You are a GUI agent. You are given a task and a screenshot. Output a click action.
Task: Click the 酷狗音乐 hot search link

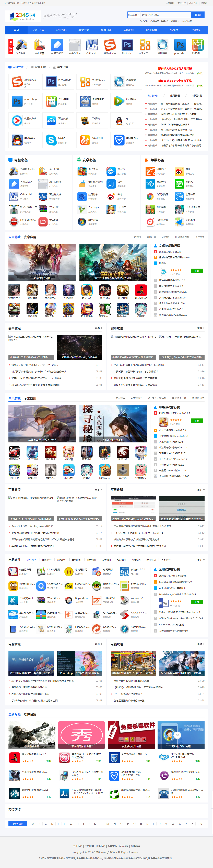165,21
